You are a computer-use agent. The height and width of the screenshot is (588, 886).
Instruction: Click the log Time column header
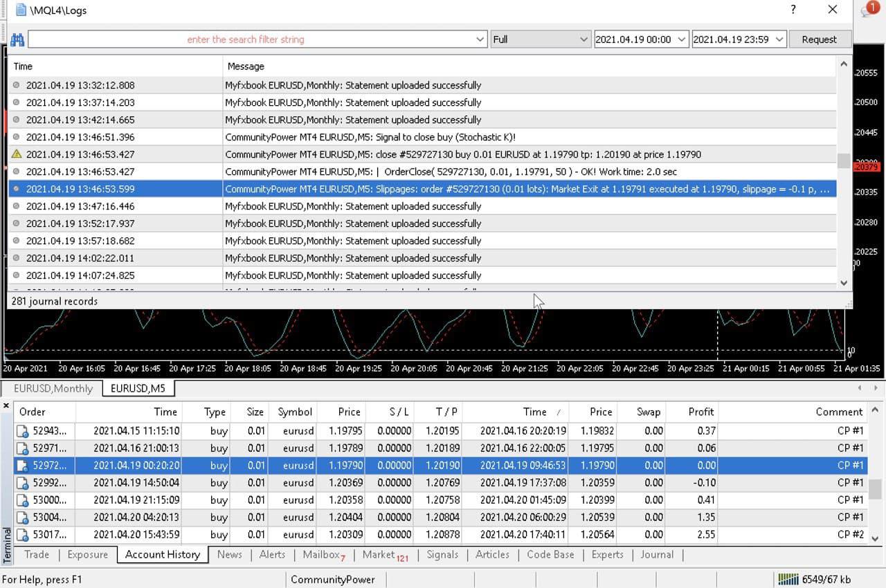tap(115, 66)
